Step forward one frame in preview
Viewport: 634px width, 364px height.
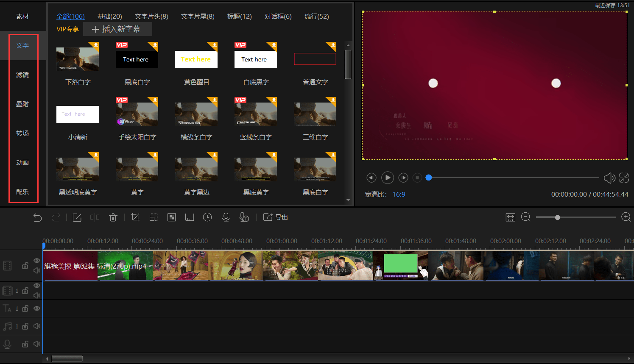click(403, 178)
